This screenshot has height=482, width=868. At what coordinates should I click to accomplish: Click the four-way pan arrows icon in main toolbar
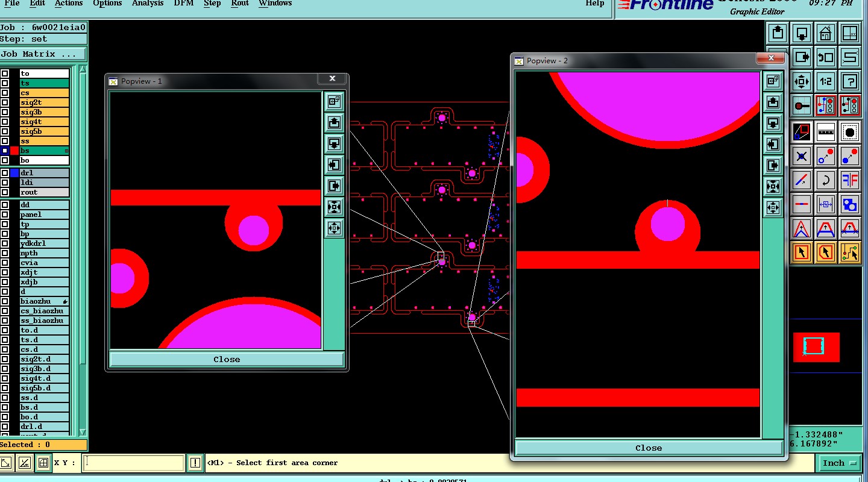[x=801, y=81]
